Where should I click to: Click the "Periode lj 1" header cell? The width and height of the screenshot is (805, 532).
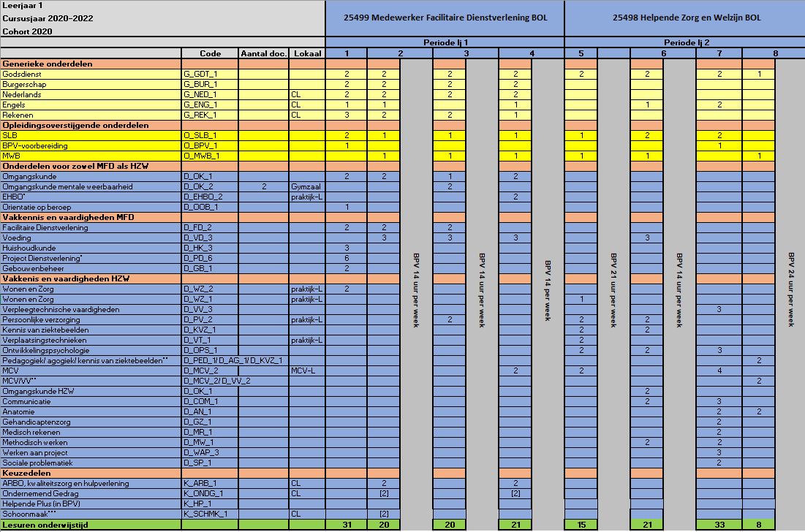[x=445, y=42]
